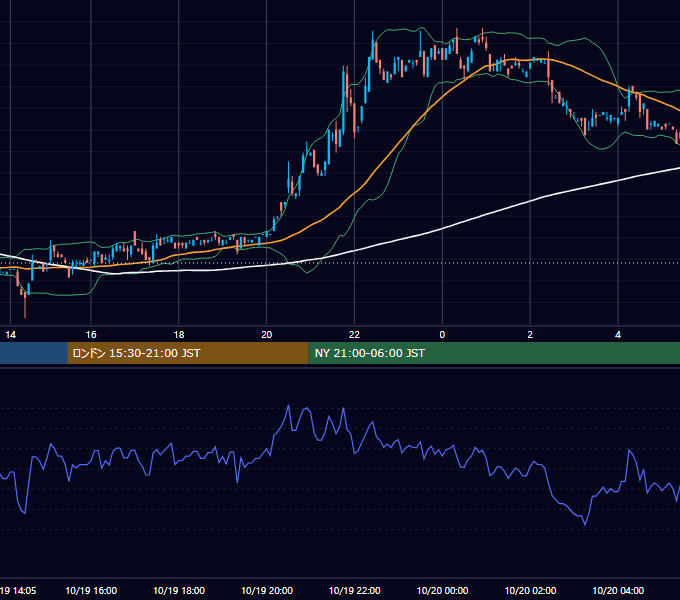This screenshot has height=600, width=680.
Task: Click the 10/20 02:00 date label
Action: [x=530, y=590]
